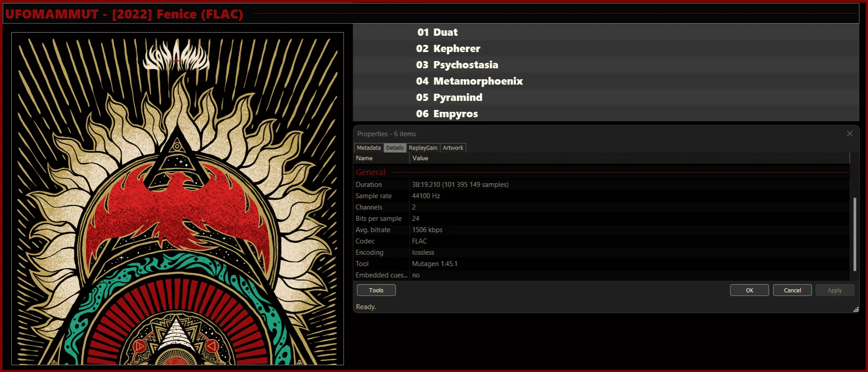This screenshot has width=868, height=372.
Task: Select track 03 Psychostasia
Action: coord(606,65)
